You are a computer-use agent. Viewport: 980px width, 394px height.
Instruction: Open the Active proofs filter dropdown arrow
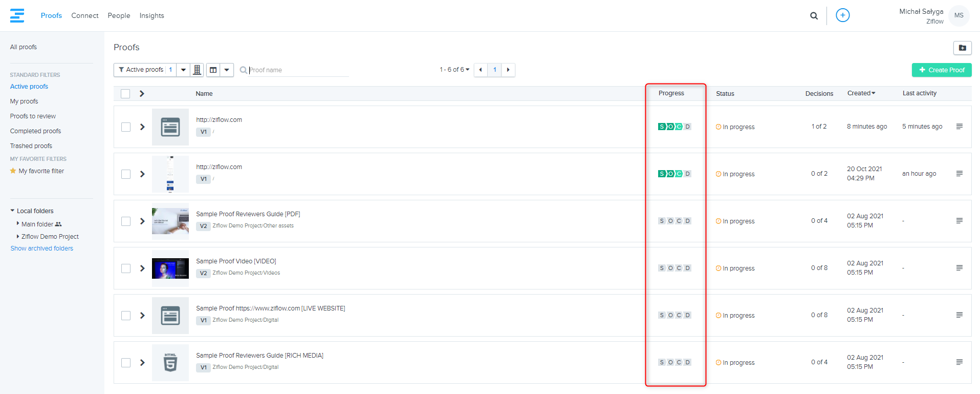(x=183, y=70)
